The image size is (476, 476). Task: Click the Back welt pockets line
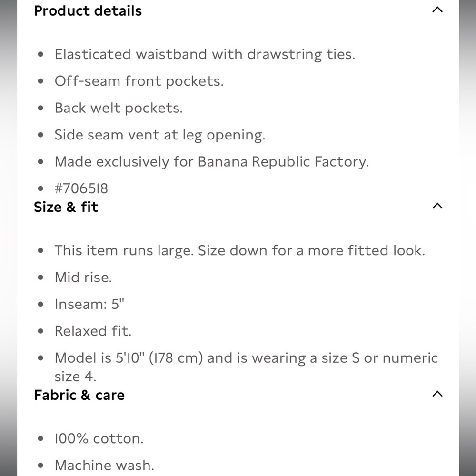tap(119, 108)
